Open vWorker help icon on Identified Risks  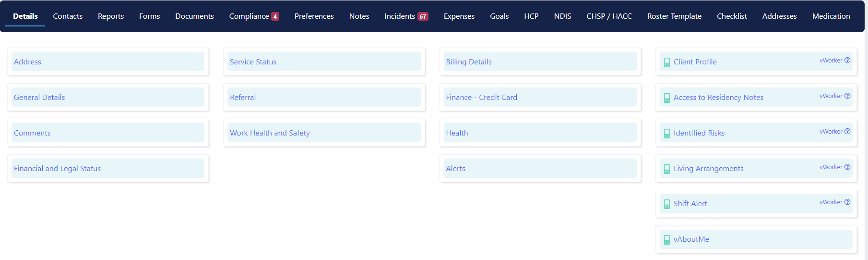(x=847, y=132)
